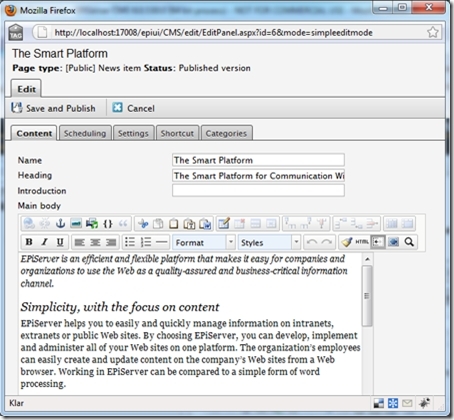The height and width of the screenshot is (420, 454).
Task: Open the Format dropdown
Action: 204,242
